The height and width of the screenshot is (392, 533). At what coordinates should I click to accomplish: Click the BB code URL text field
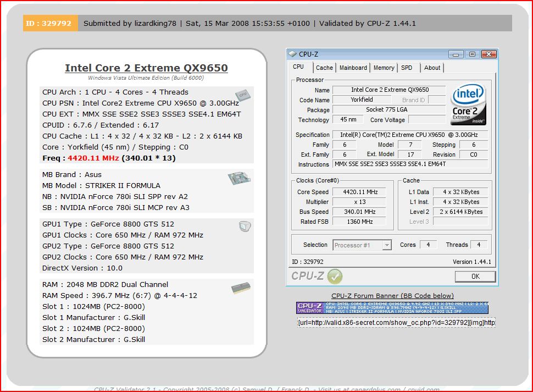[x=396, y=322]
